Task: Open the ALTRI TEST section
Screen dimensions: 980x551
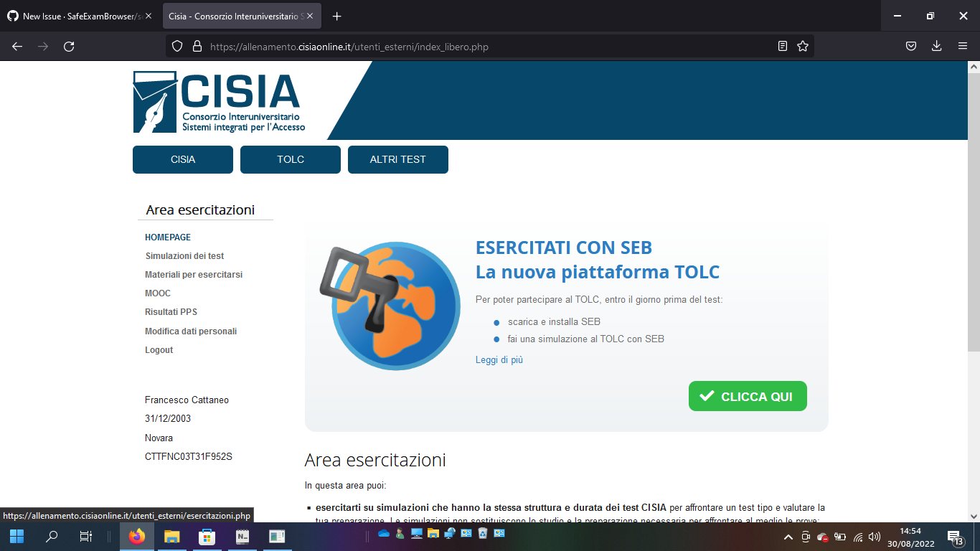Action: pos(398,159)
